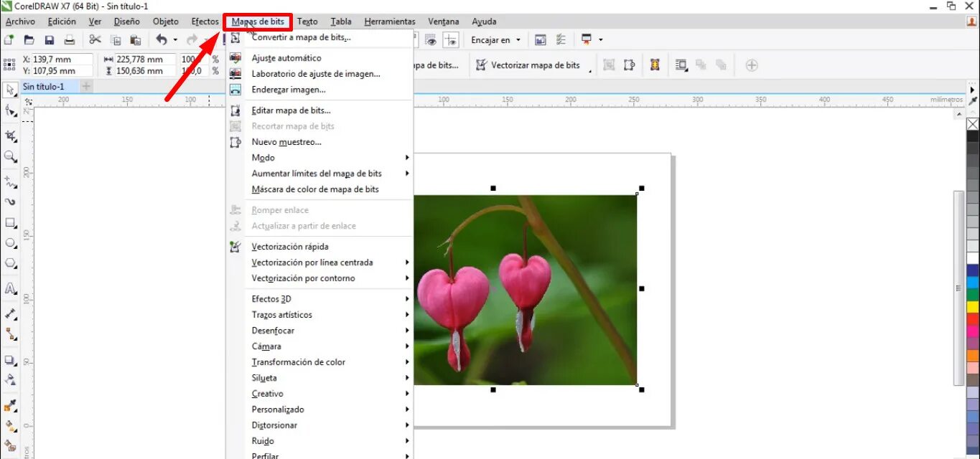
Task: Select the Polygon tool
Action: click(x=11, y=263)
